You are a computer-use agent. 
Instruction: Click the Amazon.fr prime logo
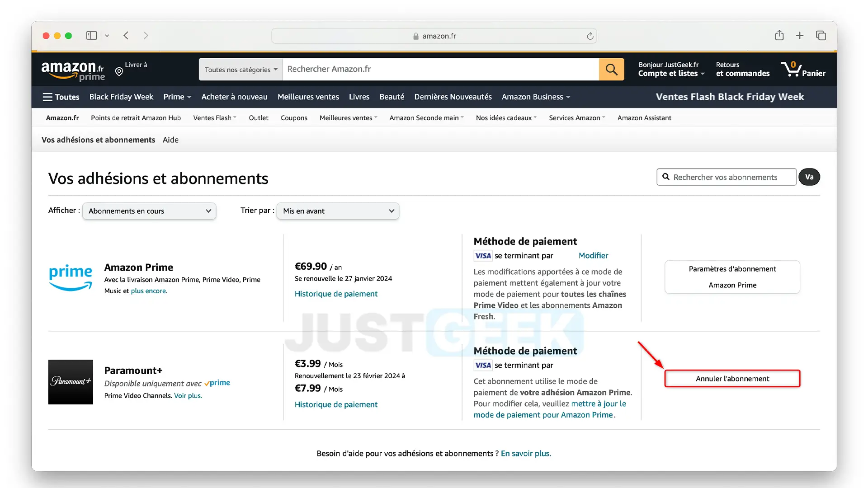73,71
